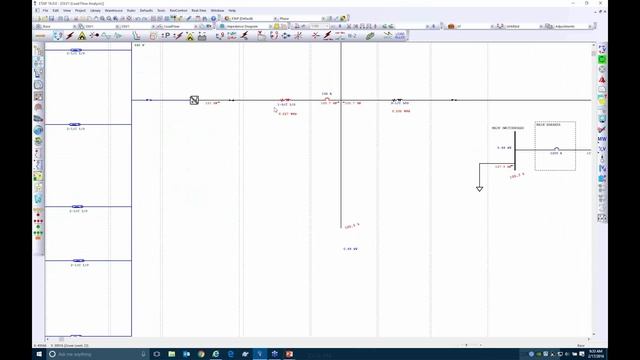Viewport: 640px width, 360px height.
Task: Select the Motor Starting mode icon
Action: tap(94, 36)
